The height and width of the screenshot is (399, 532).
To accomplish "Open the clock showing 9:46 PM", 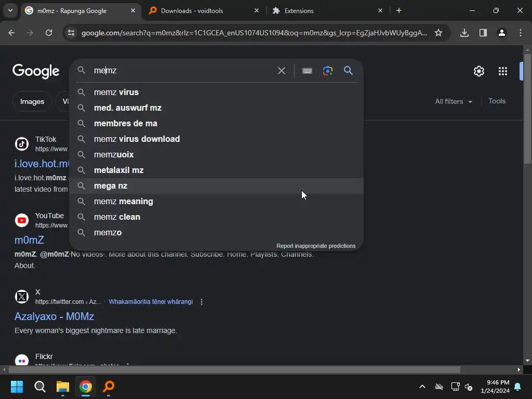I will coord(495,387).
